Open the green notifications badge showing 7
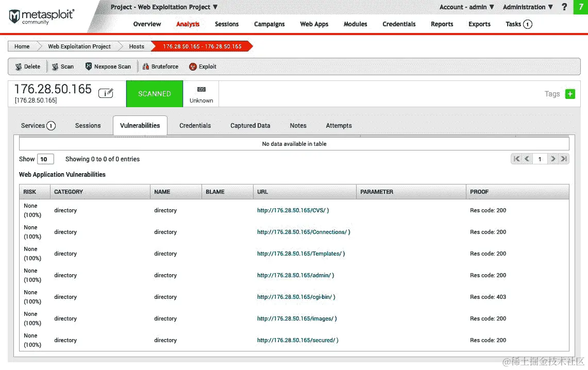The image size is (588, 370). point(580,7)
